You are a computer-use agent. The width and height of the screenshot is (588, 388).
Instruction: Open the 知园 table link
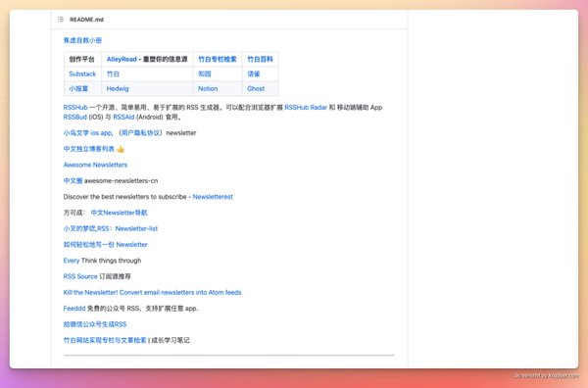pos(205,73)
